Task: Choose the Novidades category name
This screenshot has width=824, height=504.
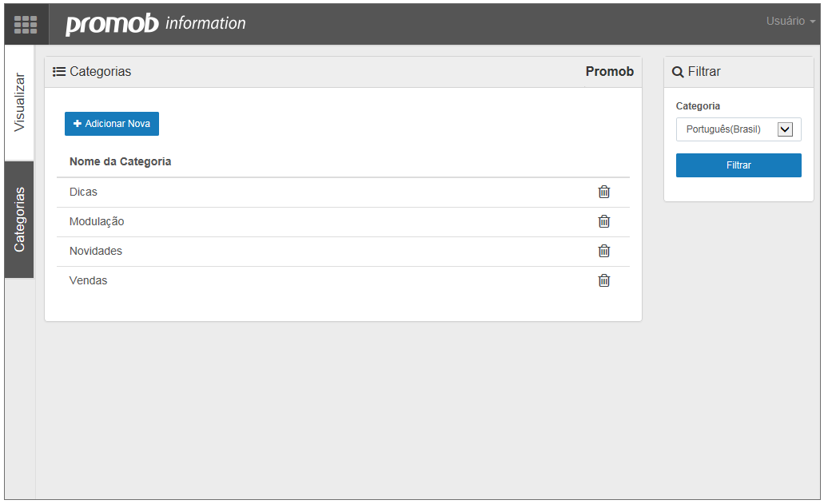Action: point(96,251)
